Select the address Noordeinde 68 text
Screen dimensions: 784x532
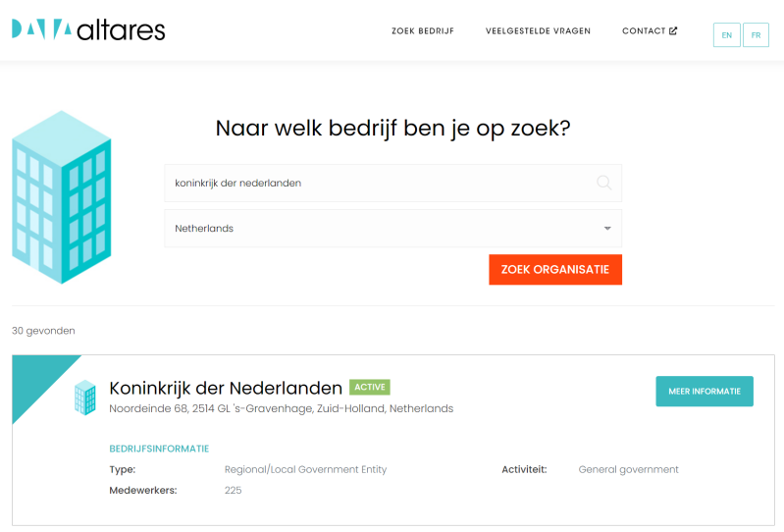[281, 408]
